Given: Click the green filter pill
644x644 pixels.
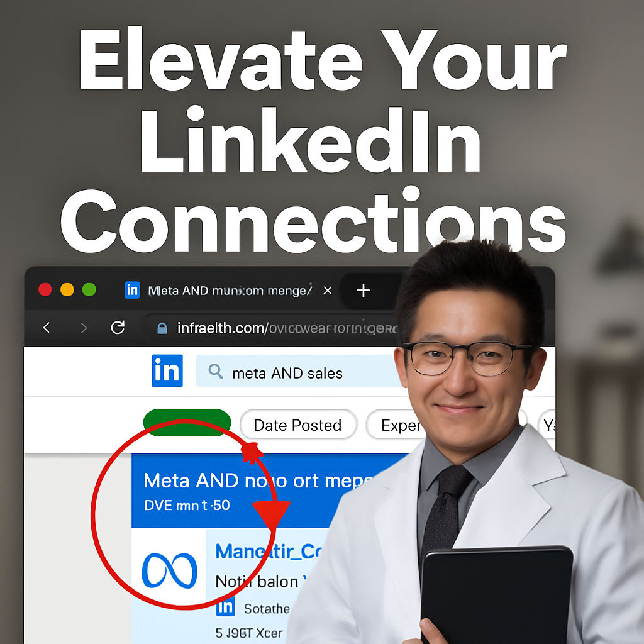Looking at the screenshot, I should [187, 423].
